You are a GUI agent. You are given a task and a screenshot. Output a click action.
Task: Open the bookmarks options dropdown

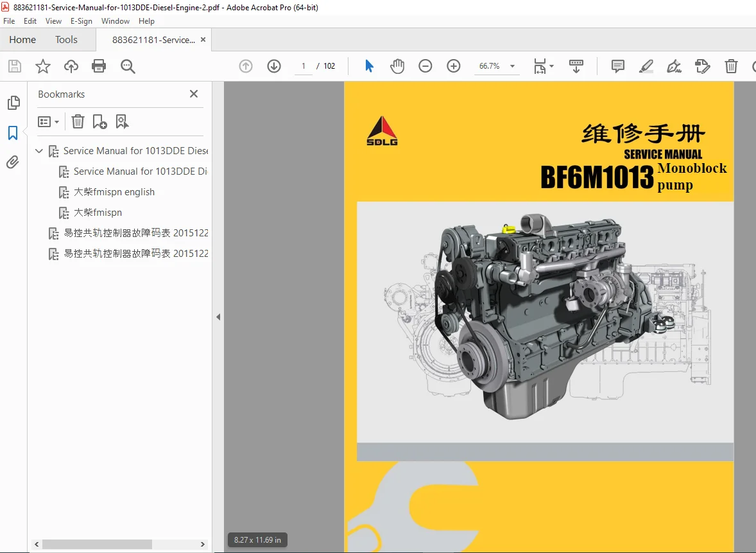pyautogui.click(x=48, y=121)
